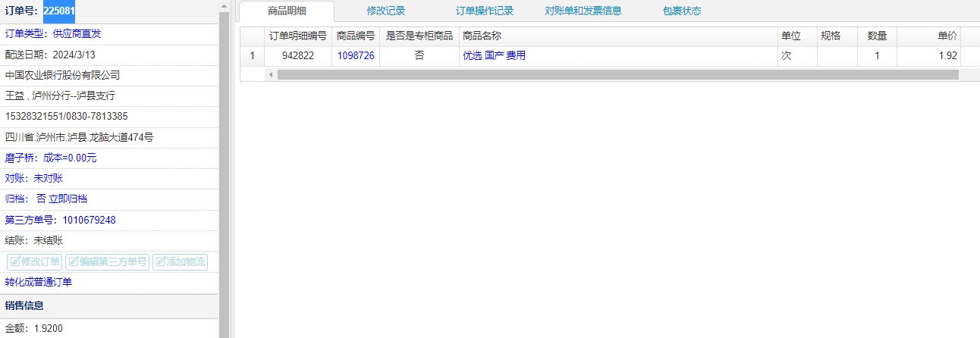
Task: Click the 商品名称 column header
Action: (618, 36)
